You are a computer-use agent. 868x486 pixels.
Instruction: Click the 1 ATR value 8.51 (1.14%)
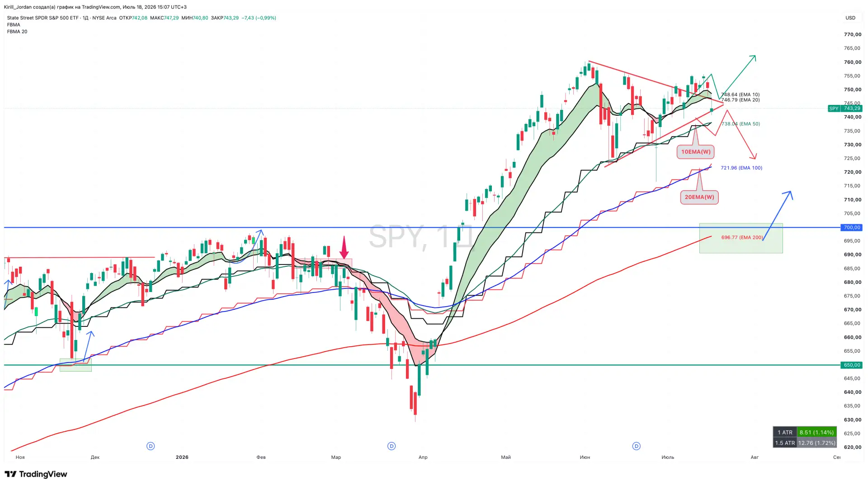click(816, 433)
